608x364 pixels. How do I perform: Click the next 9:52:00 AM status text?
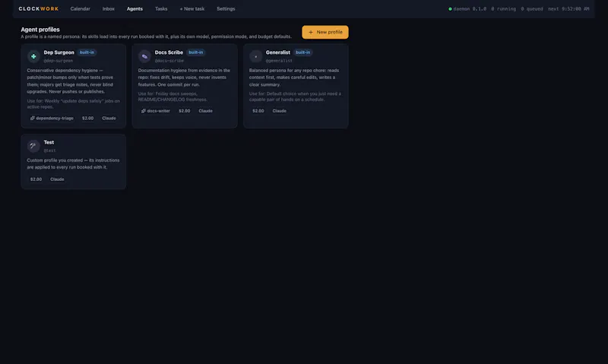click(x=568, y=9)
